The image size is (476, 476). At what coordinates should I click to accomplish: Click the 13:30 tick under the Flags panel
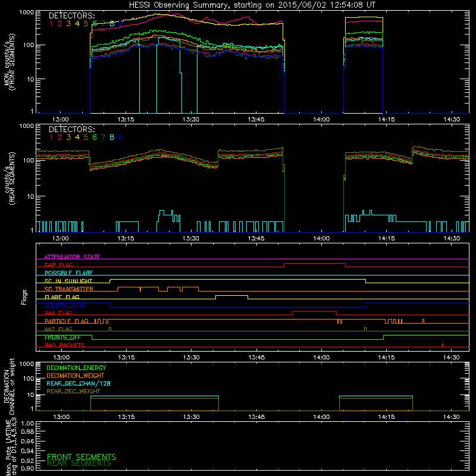pos(191,358)
